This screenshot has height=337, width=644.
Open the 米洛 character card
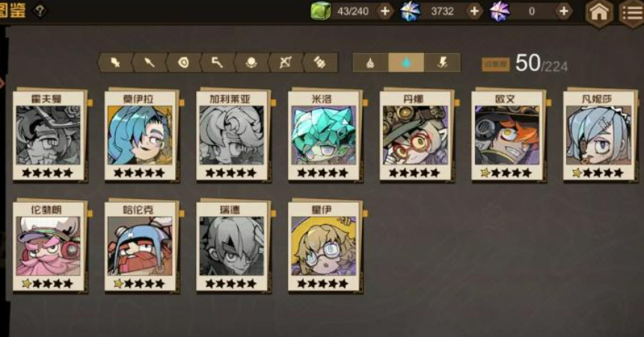pyautogui.click(x=325, y=136)
